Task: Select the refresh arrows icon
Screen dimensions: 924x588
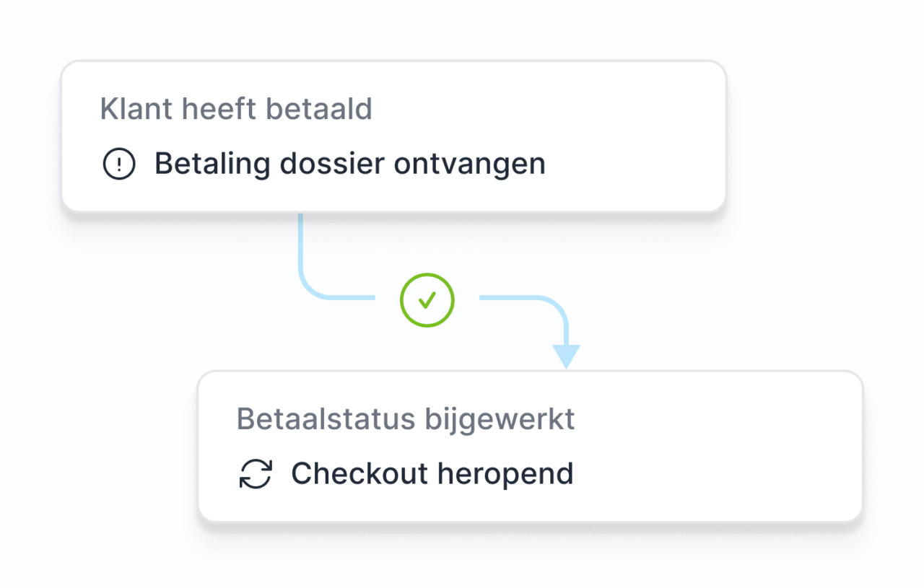Action: pyautogui.click(x=256, y=474)
